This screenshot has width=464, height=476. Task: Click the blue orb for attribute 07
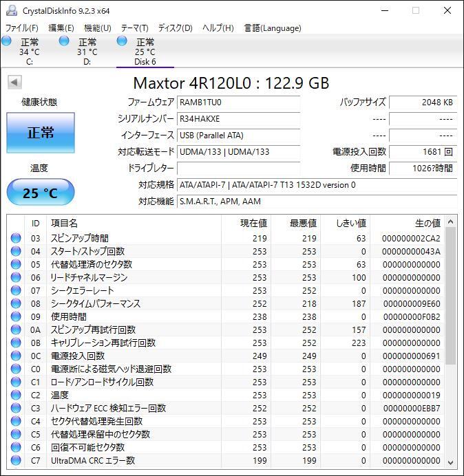(x=16, y=290)
